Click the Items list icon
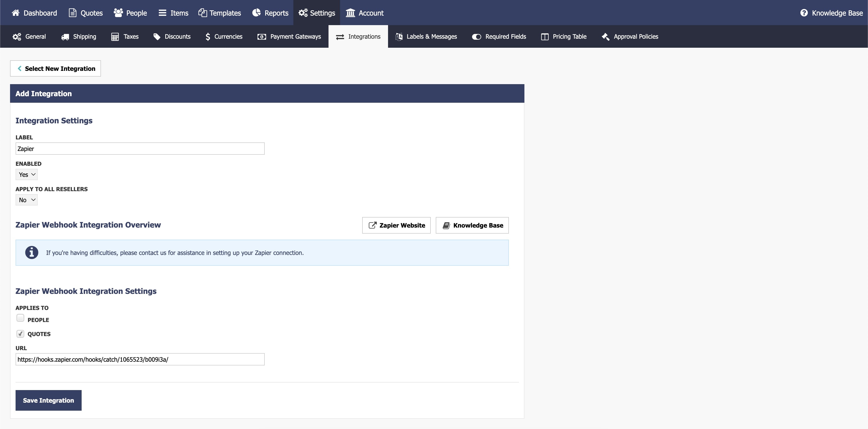 point(162,13)
